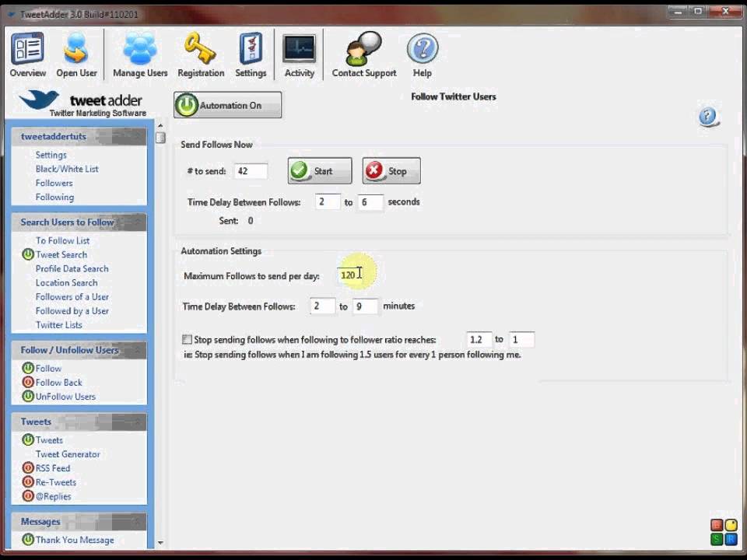Viewport: 747px width, 560px height.
Task: Open the Overview toolbar icon
Action: pyautogui.click(x=28, y=54)
